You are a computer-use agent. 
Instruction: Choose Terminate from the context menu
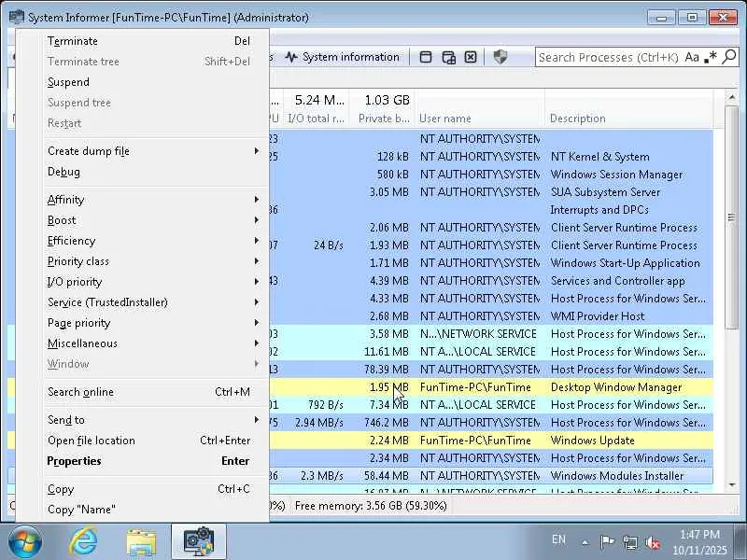pyautogui.click(x=149, y=41)
